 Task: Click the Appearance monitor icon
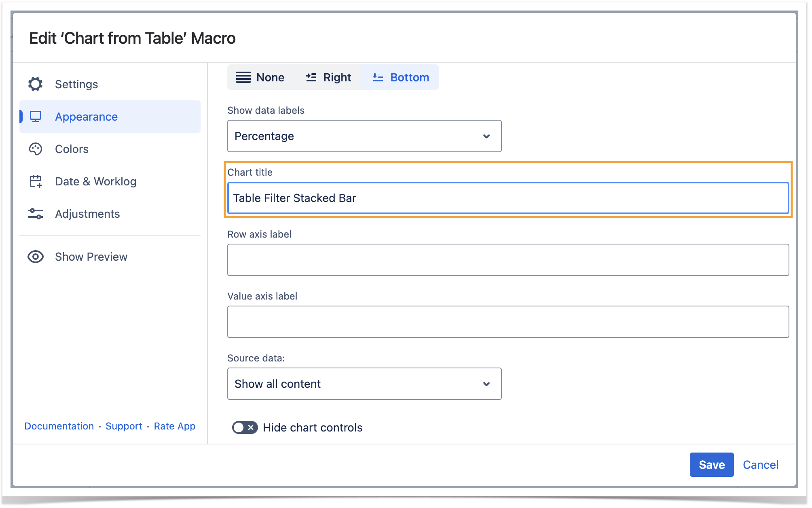[36, 117]
